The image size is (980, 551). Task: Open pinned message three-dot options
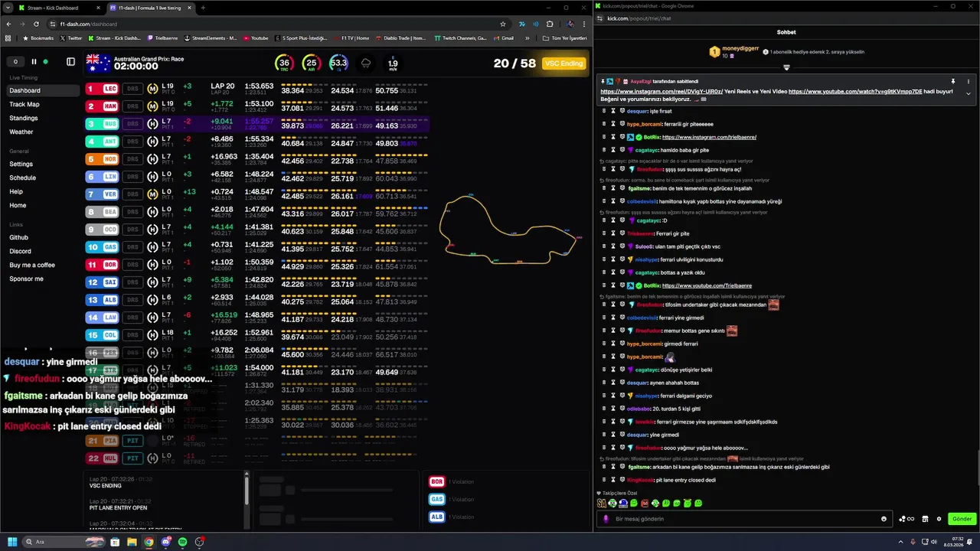tap(969, 81)
